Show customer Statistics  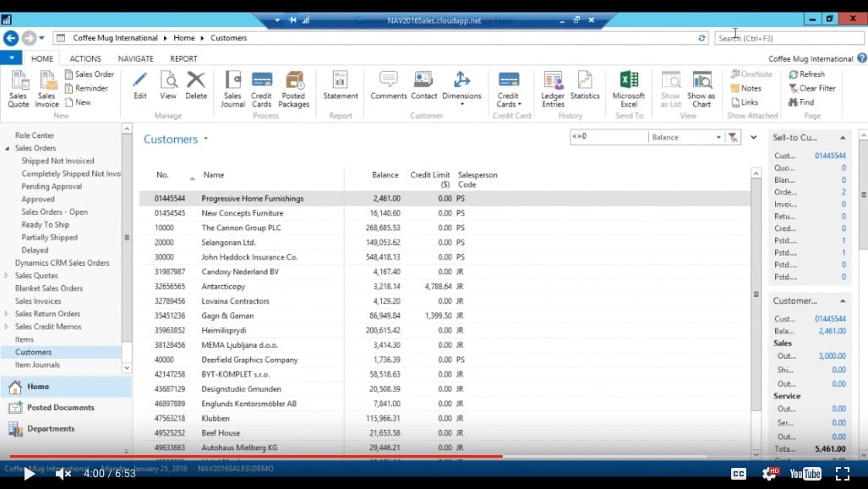(585, 85)
